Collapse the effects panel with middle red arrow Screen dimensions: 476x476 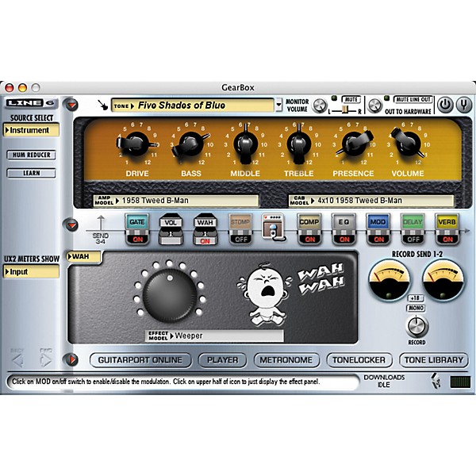coord(71,225)
